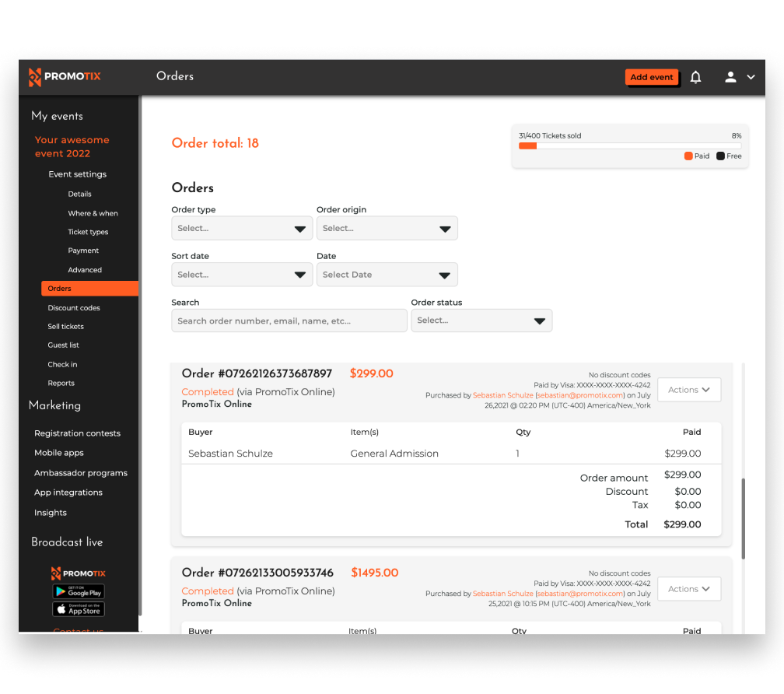Open notifications via the bell icon
The image size is (784, 694).
pyautogui.click(x=695, y=77)
